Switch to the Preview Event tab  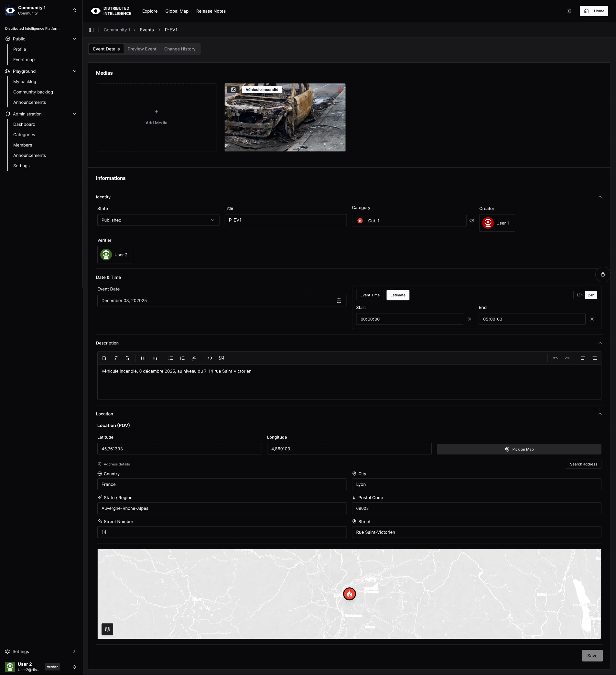point(142,49)
